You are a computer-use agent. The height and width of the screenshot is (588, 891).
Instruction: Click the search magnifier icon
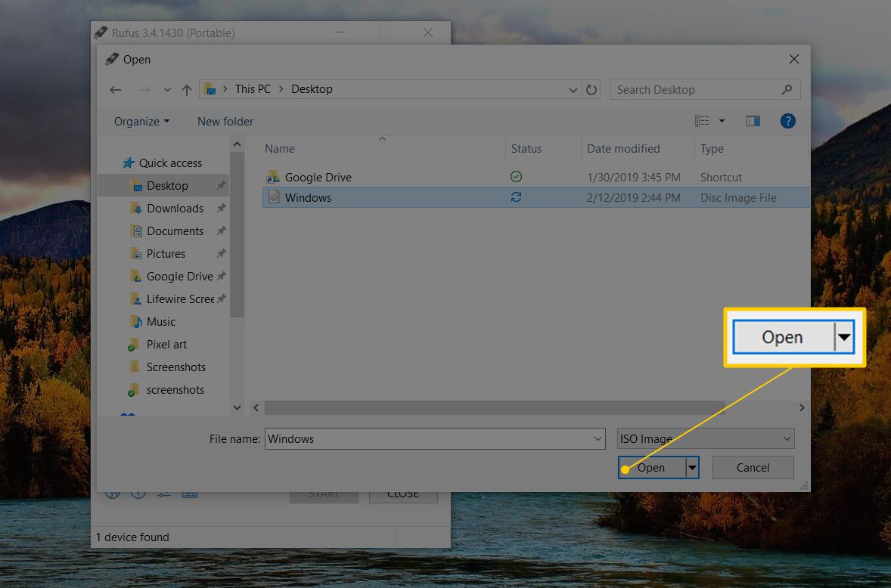pos(787,89)
